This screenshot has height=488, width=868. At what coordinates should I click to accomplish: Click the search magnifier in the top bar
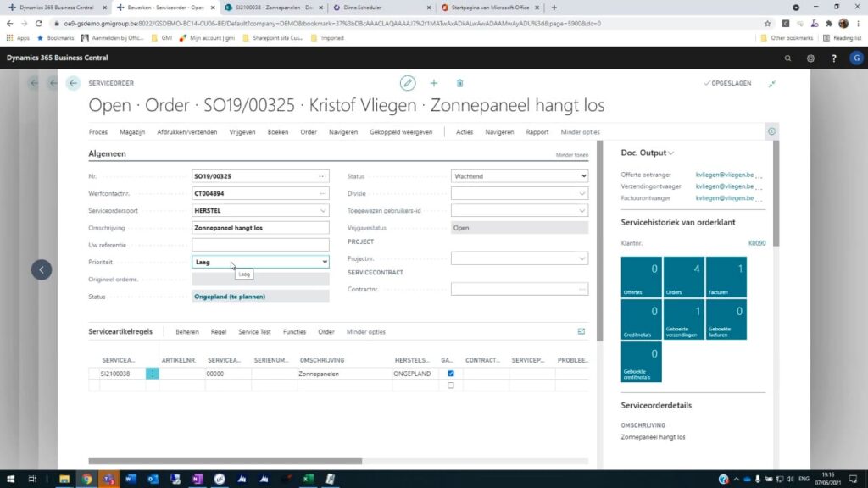click(787, 58)
